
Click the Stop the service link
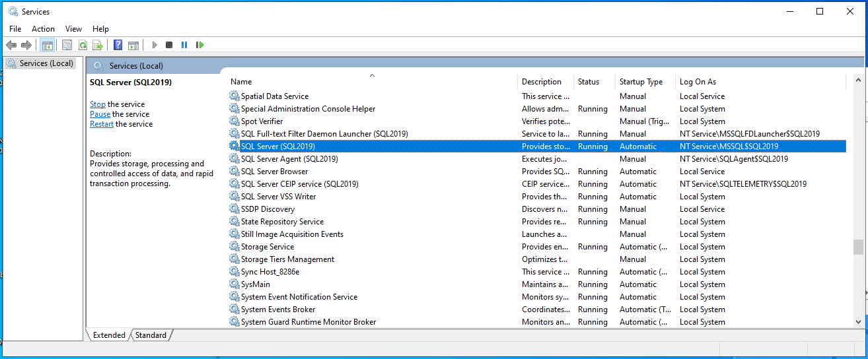click(98, 104)
